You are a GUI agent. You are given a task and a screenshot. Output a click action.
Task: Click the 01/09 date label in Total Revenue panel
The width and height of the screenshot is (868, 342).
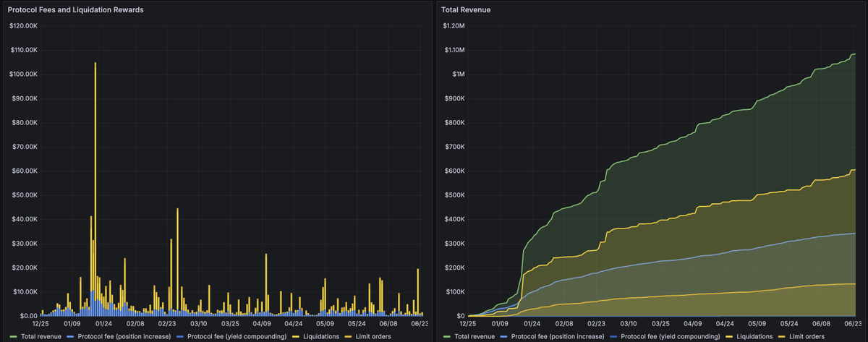point(501,325)
